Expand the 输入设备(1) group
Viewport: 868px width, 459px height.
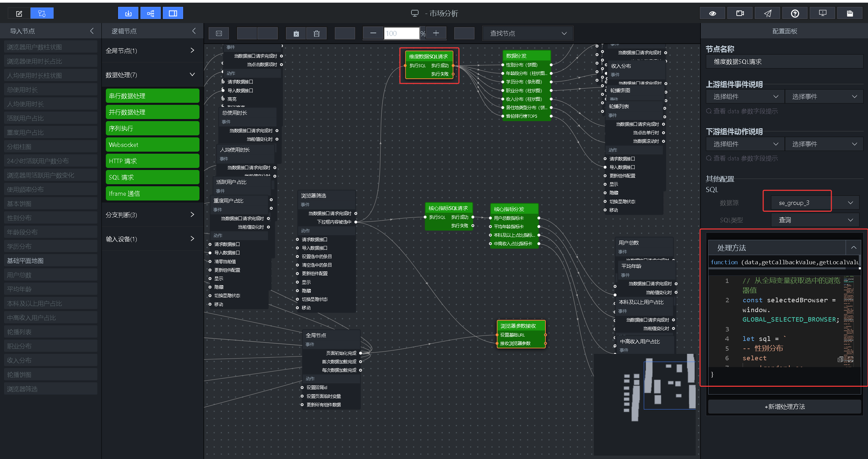coord(152,239)
